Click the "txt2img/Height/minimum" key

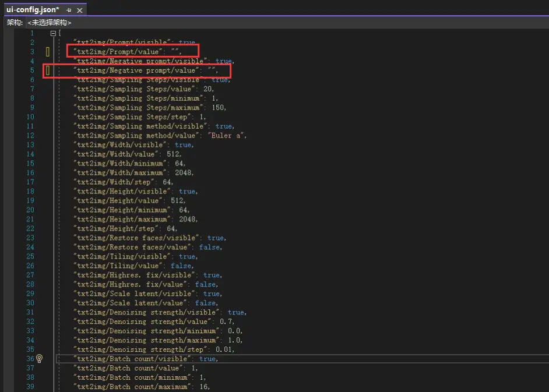coord(122,210)
